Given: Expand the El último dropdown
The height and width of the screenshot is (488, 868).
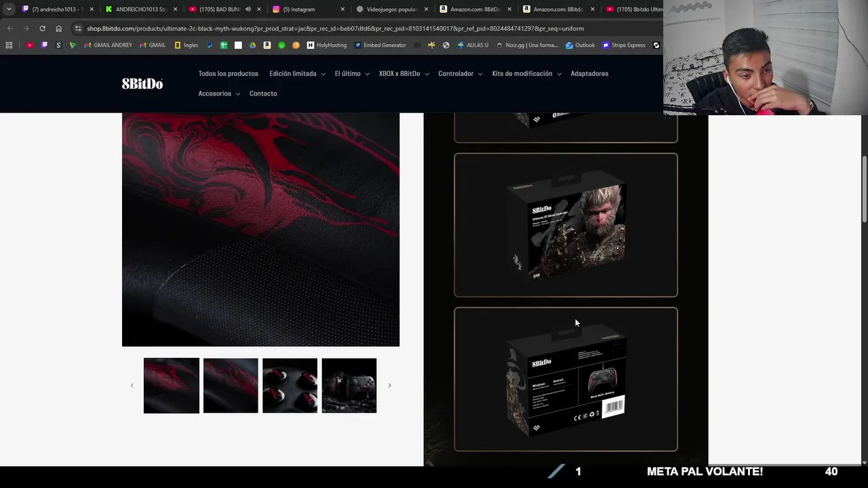Looking at the screenshot, I should click(x=352, y=73).
